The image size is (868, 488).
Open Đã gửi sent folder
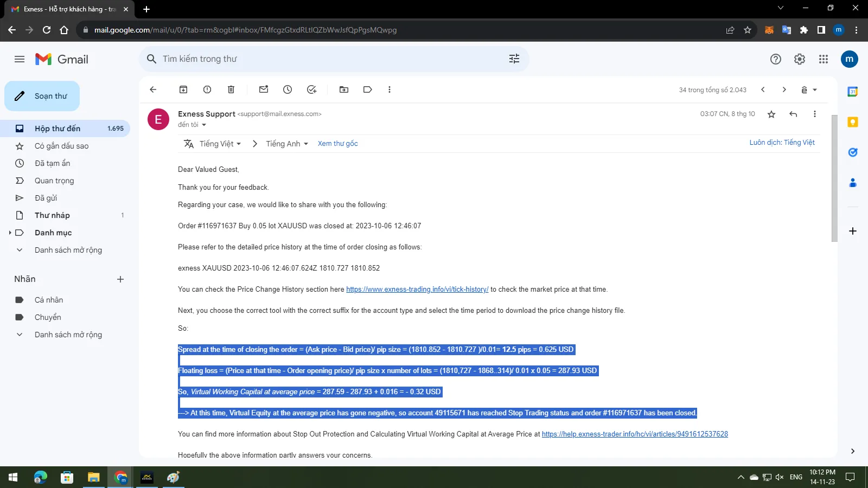65,198
